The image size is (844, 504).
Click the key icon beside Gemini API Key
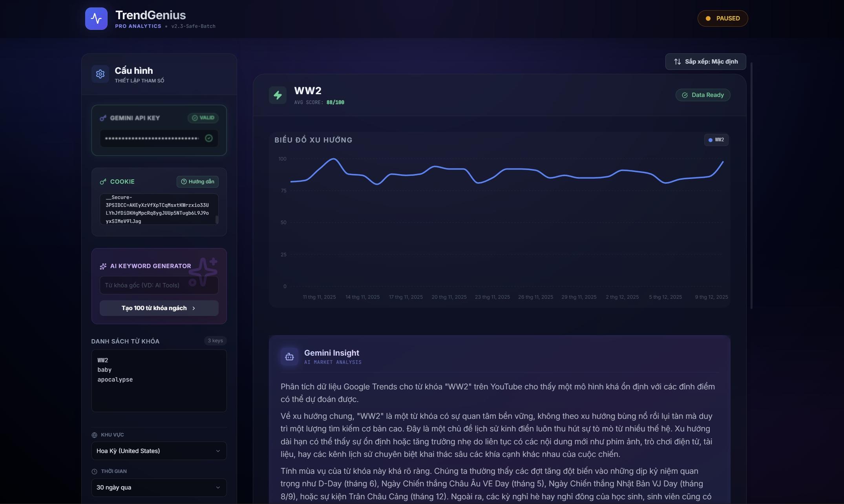coord(103,118)
